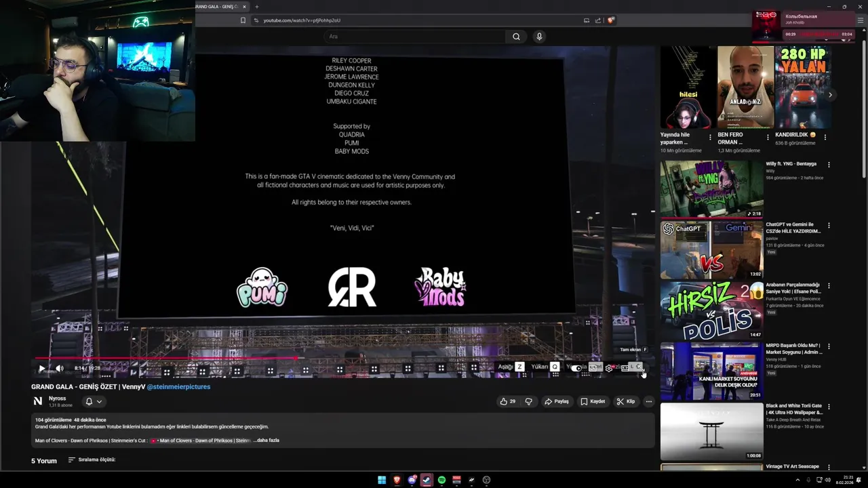868x488 pixels.
Task: Open the Nyross channel name link
Action: (57, 399)
